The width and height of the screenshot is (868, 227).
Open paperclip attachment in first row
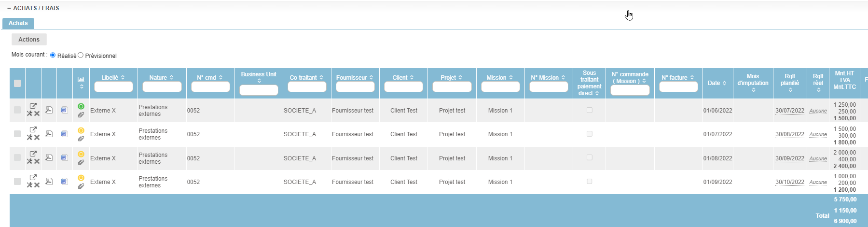click(x=81, y=115)
